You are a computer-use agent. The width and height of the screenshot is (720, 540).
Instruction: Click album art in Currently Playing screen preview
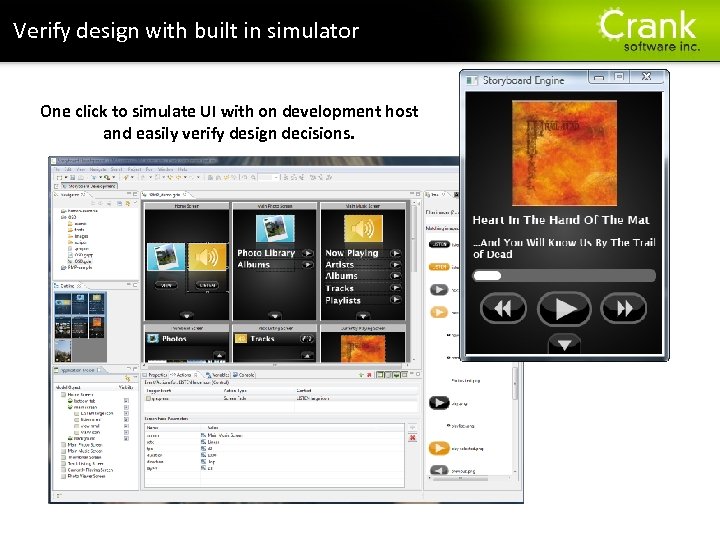click(363, 349)
